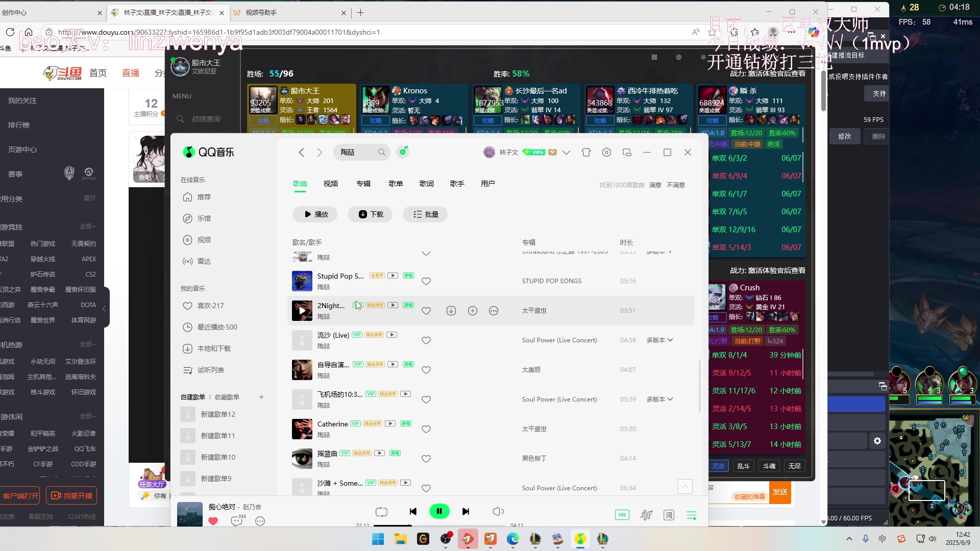Like the song 2Night

(x=426, y=311)
